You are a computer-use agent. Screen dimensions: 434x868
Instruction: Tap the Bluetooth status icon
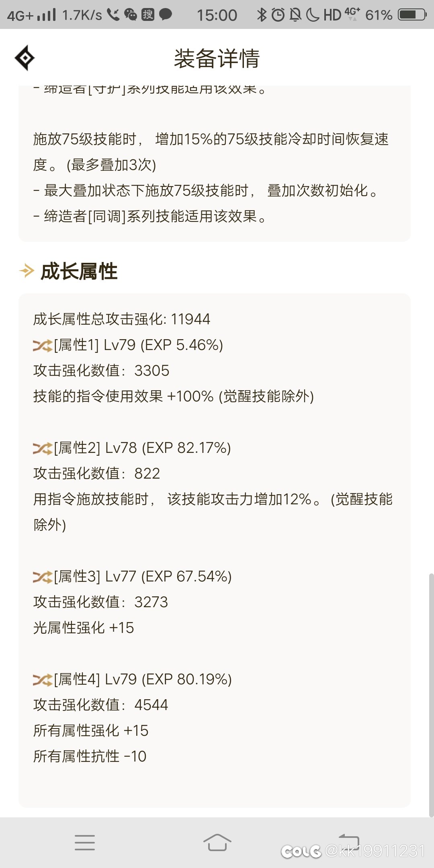(262, 15)
